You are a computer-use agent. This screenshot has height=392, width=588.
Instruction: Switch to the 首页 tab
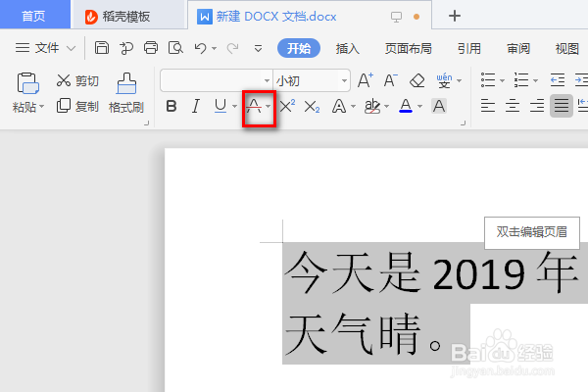[x=33, y=16]
